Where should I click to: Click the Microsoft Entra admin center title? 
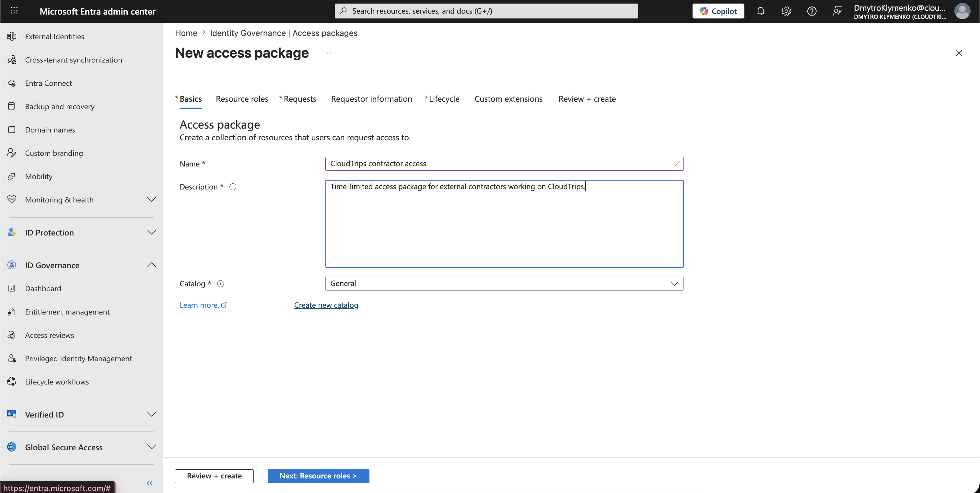(x=98, y=11)
